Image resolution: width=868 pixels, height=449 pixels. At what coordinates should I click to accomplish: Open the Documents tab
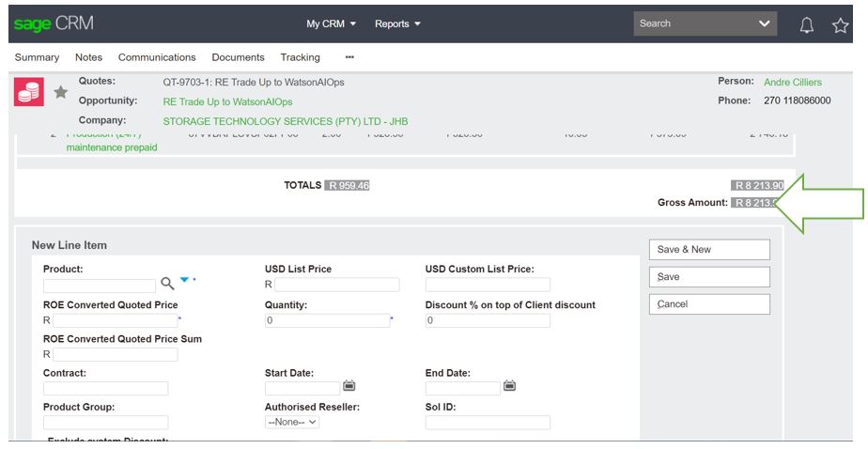click(238, 57)
